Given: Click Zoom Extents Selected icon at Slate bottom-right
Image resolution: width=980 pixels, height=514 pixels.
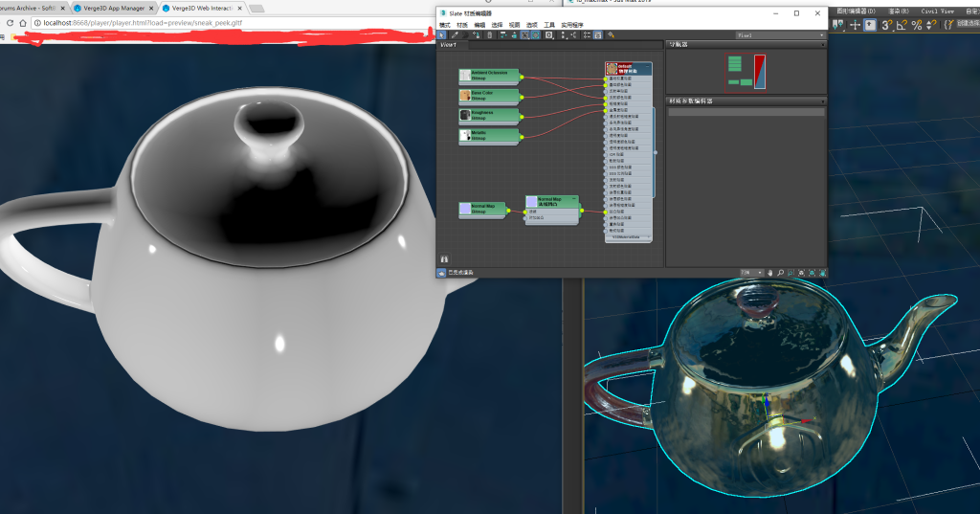Looking at the screenshot, I should coord(812,273).
